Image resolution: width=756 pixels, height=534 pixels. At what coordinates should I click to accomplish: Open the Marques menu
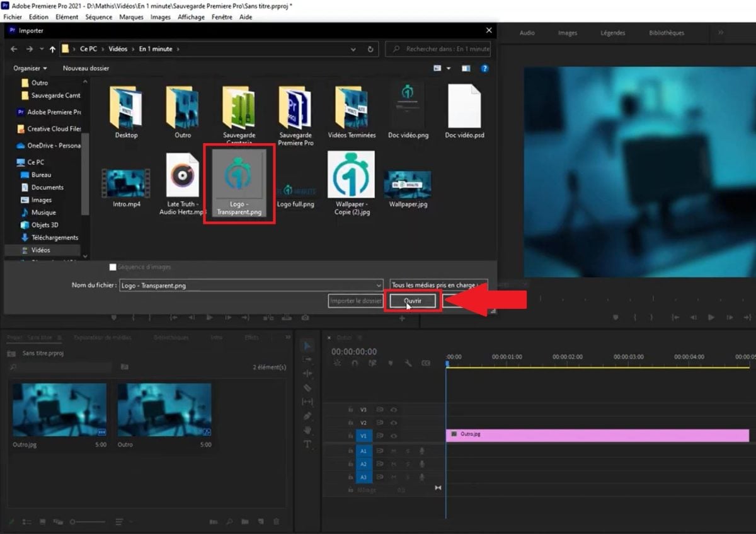tap(131, 17)
